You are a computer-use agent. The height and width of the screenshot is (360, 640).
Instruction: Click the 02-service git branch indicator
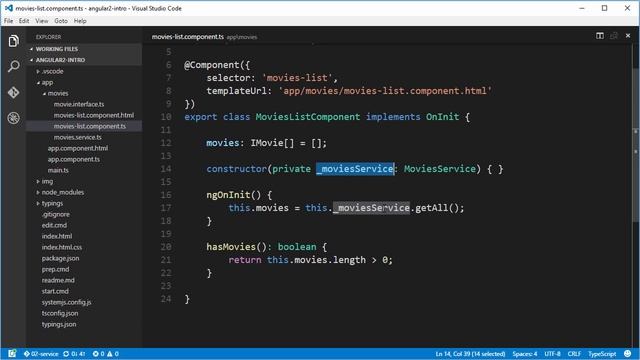(x=41, y=354)
